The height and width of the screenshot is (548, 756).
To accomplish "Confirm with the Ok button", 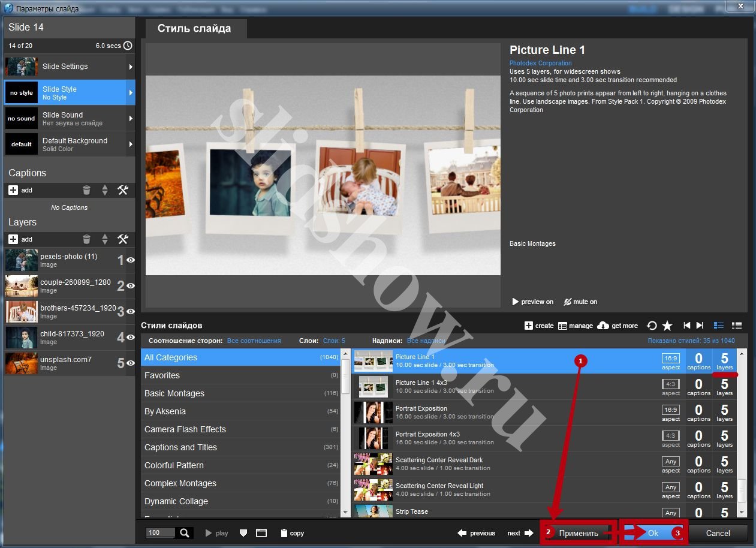I will tap(653, 533).
